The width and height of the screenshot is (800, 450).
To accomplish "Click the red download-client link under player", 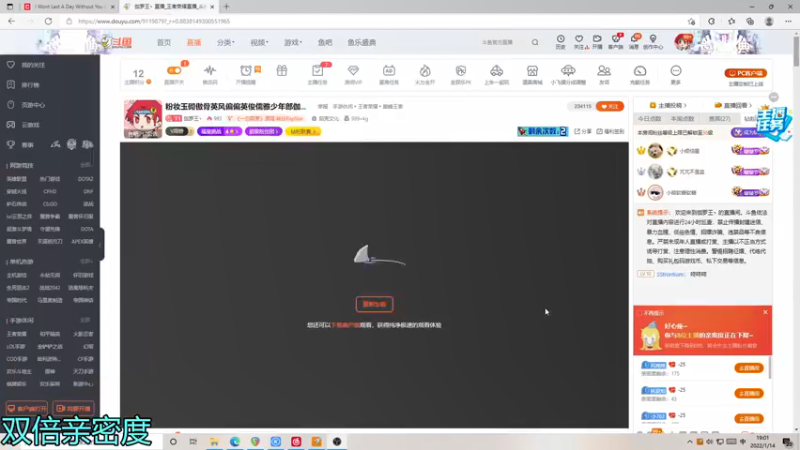I will click(x=345, y=325).
